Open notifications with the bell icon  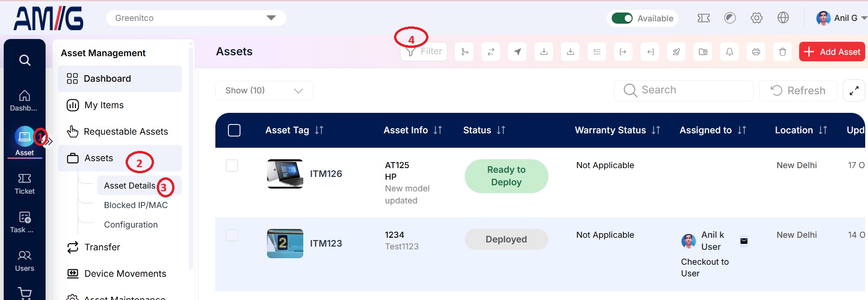tap(729, 52)
